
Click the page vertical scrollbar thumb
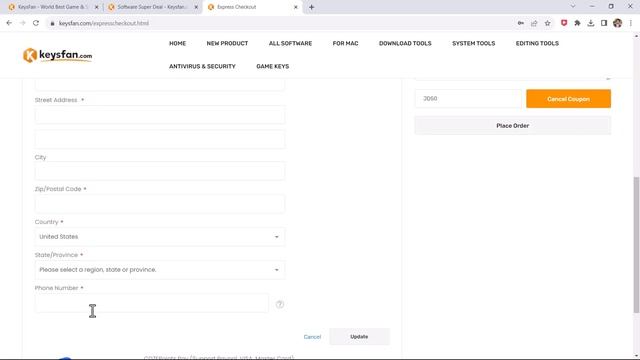point(636,245)
